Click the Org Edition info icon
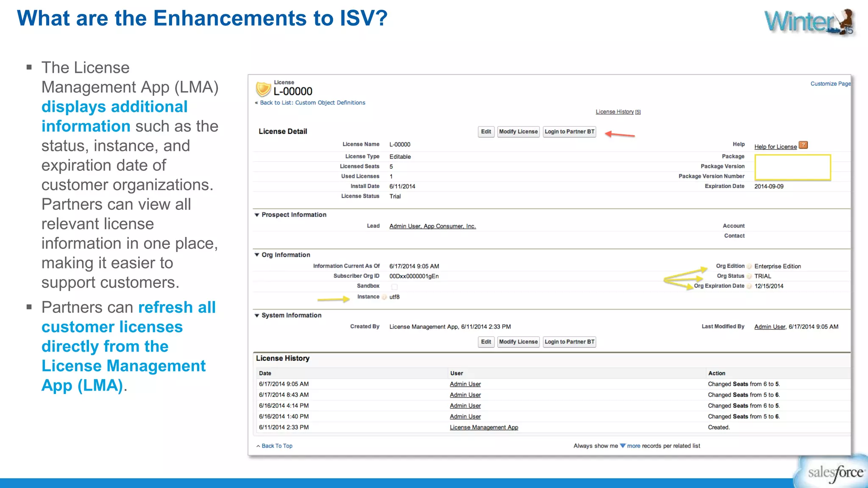Viewport: 868px width, 488px height. point(749,266)
